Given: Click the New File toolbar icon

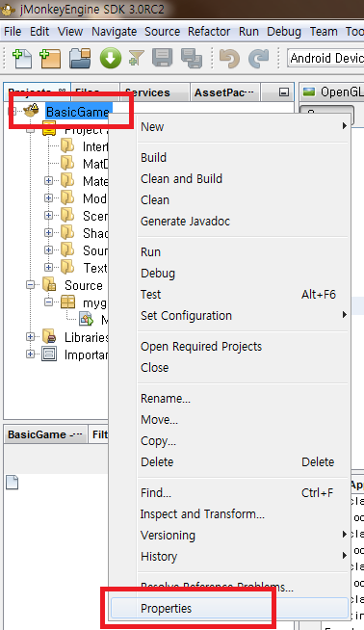Looking at the screenshot, I should (x=22, y=59).
